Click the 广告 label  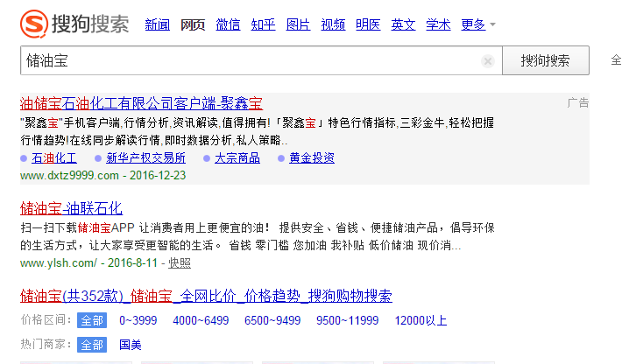coord(578,103)
